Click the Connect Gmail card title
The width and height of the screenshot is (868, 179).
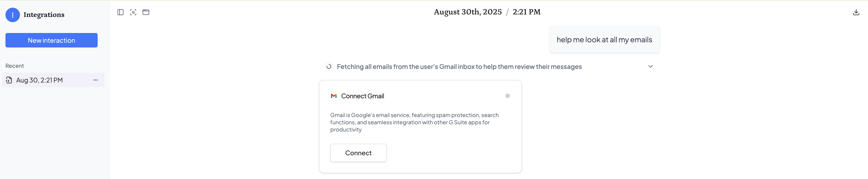pos(363,96)
